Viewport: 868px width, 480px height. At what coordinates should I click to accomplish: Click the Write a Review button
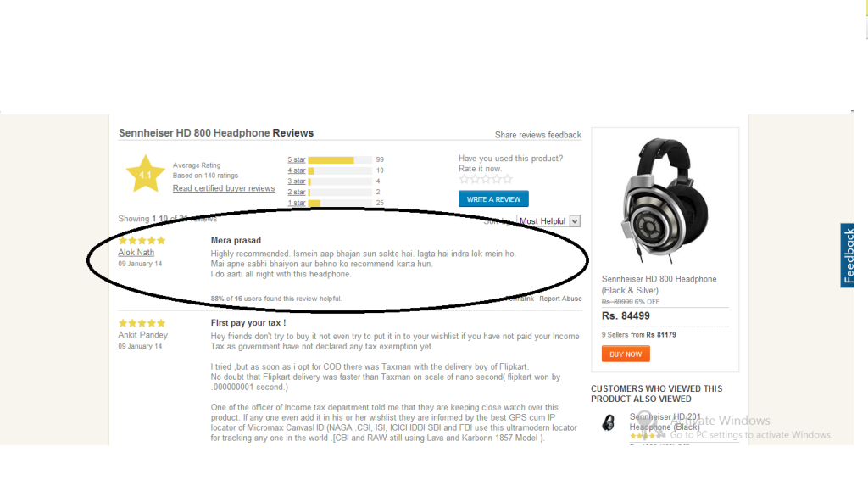[x=493, y=198]
